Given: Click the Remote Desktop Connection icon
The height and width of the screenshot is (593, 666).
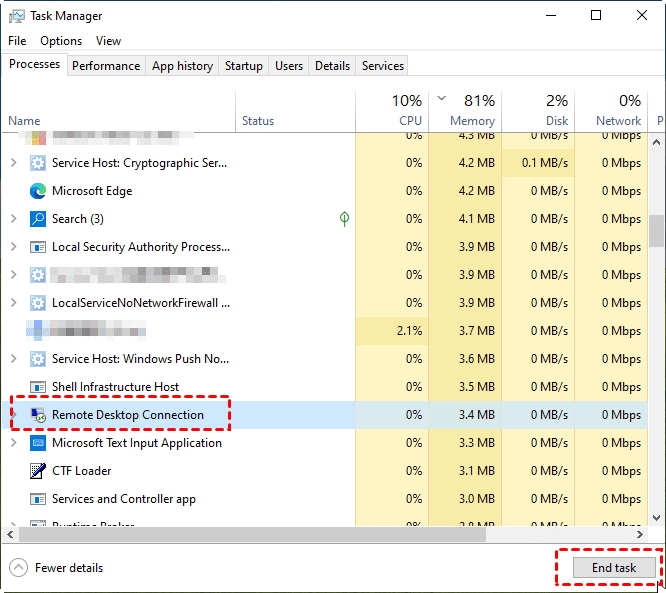Looking at the screenshot, I should pyautogui.click(x=38, y=415).
